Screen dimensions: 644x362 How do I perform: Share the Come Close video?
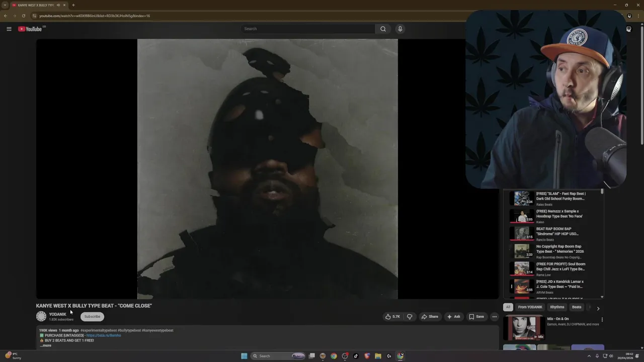[430, 317]
